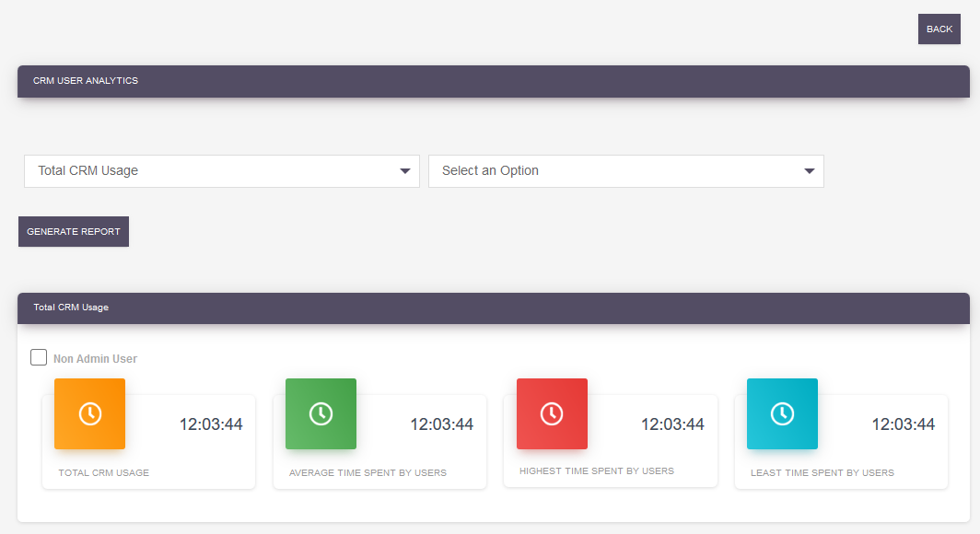Click the CRM USER ANALYTICS header title

(x=86, y=81)
